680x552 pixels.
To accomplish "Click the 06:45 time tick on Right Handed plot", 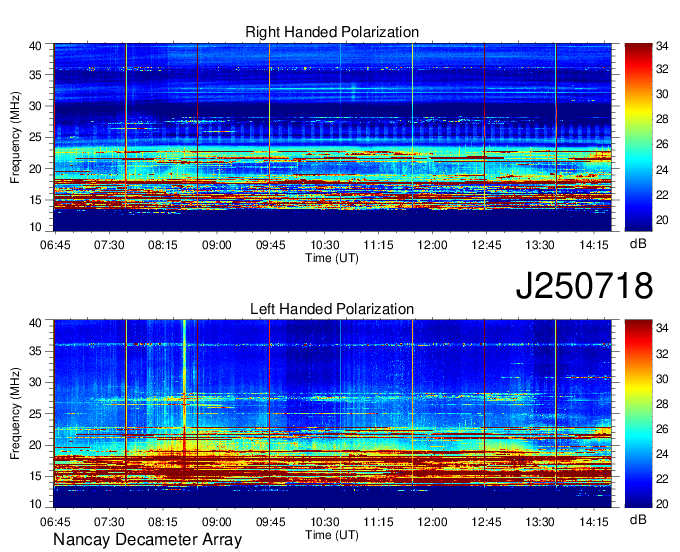I will click(55, 245).
